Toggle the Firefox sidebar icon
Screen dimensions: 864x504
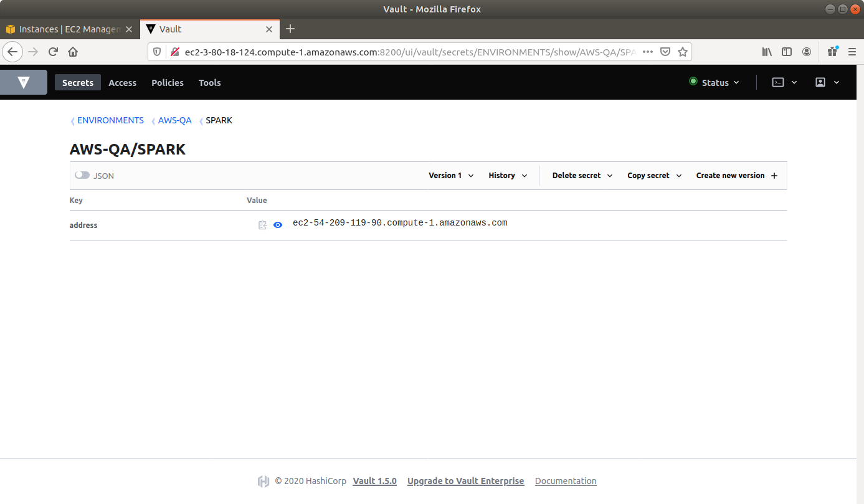787,52
